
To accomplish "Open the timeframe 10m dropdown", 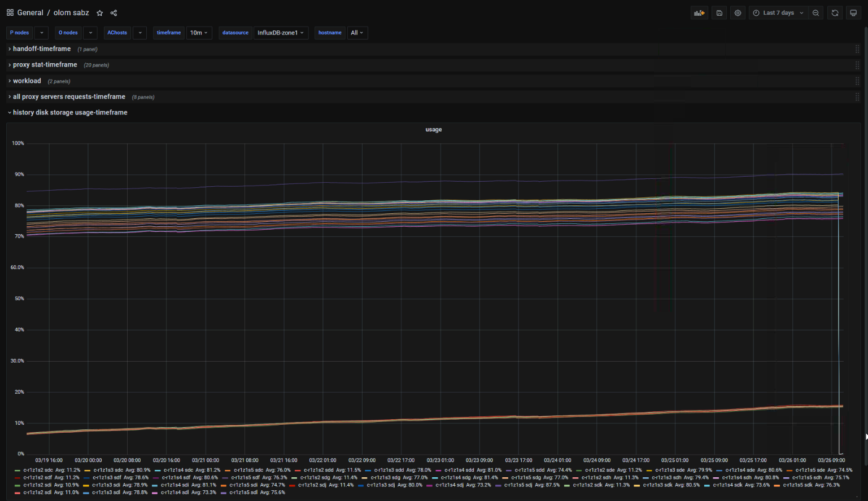I will coord(199,33).
